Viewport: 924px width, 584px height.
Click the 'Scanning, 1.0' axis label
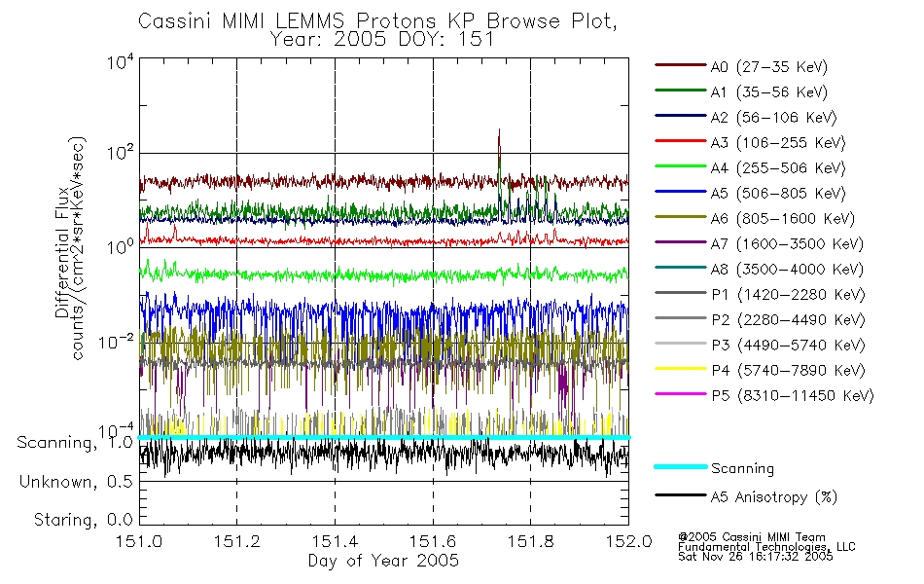(x=75, y=443)
